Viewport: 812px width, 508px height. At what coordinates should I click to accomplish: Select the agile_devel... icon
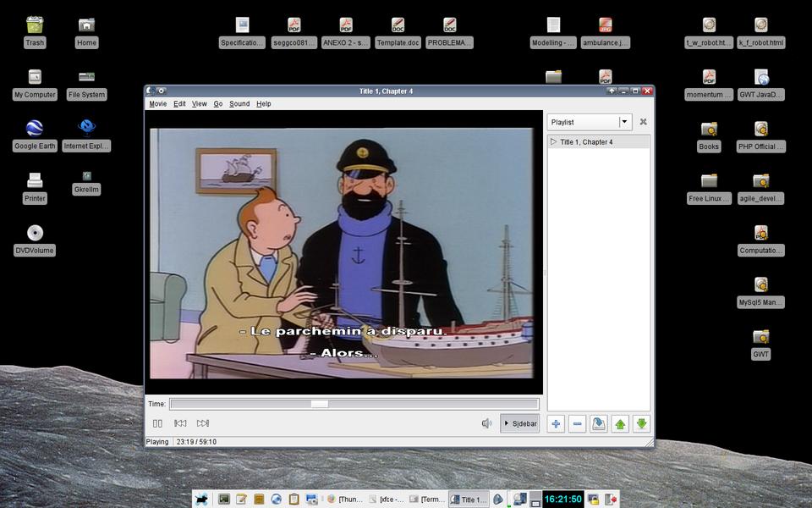click(760, 188)
